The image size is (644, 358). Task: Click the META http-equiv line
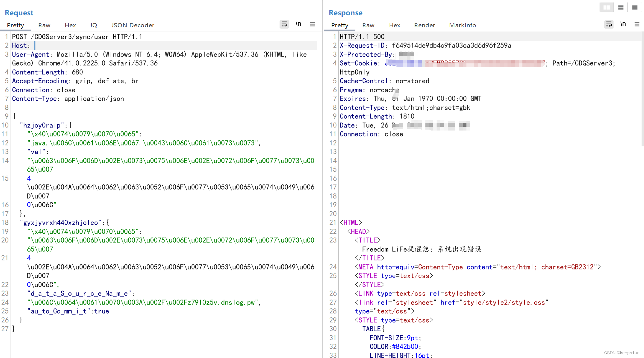[478, 267]
